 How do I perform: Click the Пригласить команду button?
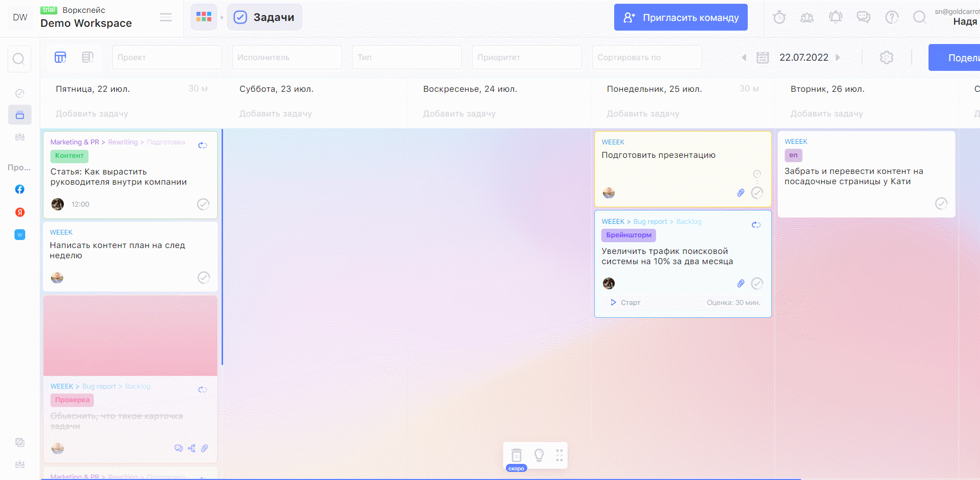(680, 18)
